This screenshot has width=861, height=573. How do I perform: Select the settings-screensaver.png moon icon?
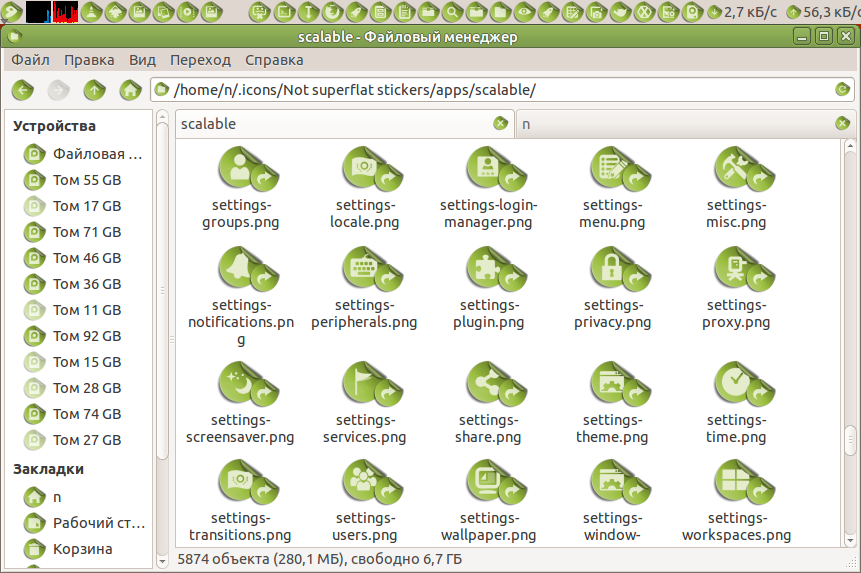click(247, 384)
